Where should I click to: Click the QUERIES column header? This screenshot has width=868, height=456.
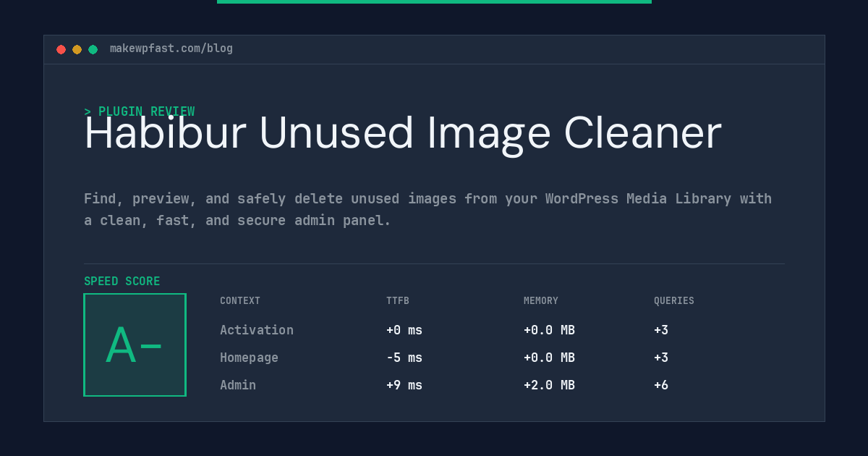coord(674,301)
